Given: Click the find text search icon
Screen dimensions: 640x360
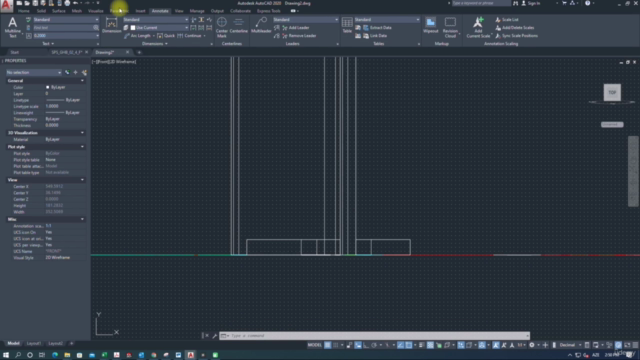Looking at the screenshot, I should coord(96,28).
